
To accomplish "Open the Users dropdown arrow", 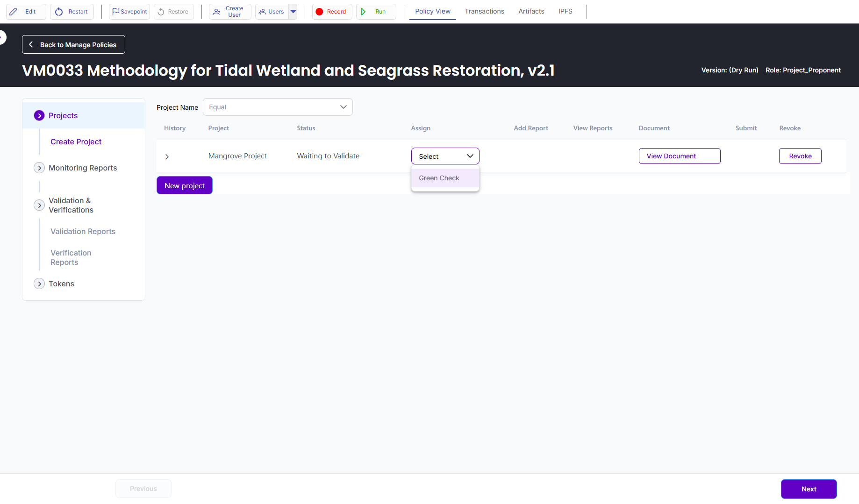I will click(x=293, y=12).
